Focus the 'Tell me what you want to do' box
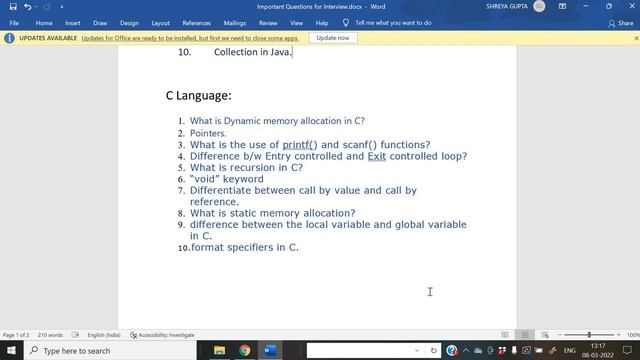 pos(393,23)
